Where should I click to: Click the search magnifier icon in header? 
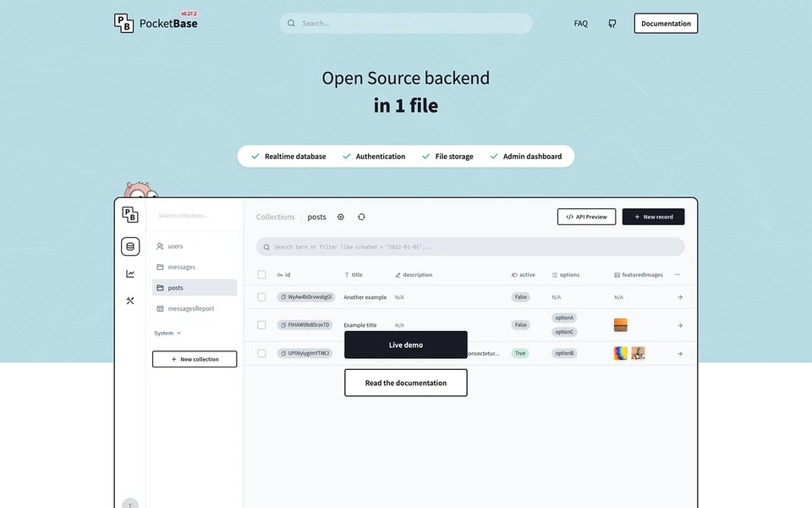click(x=291, y=24)
